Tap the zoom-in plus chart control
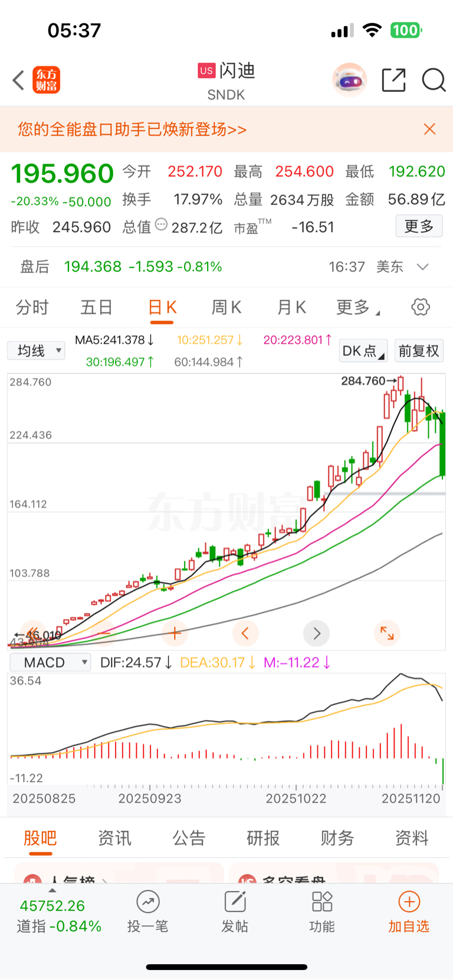Viewport: 453px width, 980px height. tap(175, 633)
